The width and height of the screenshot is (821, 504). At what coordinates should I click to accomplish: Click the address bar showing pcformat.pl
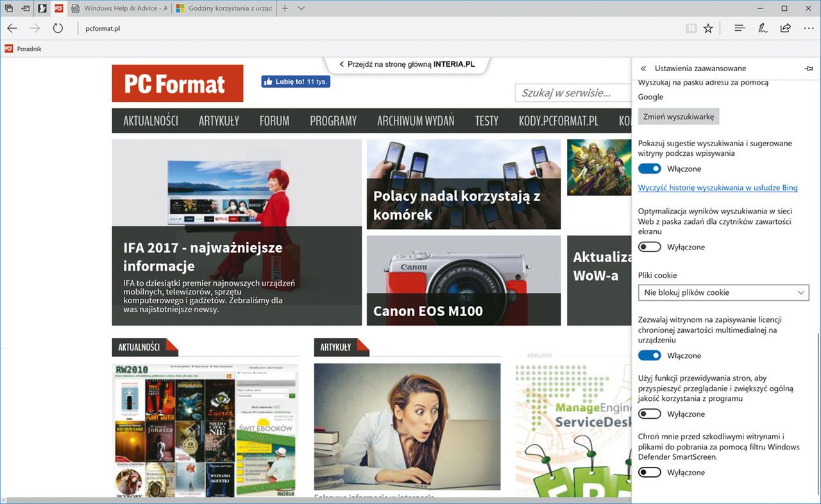point(378,28)
